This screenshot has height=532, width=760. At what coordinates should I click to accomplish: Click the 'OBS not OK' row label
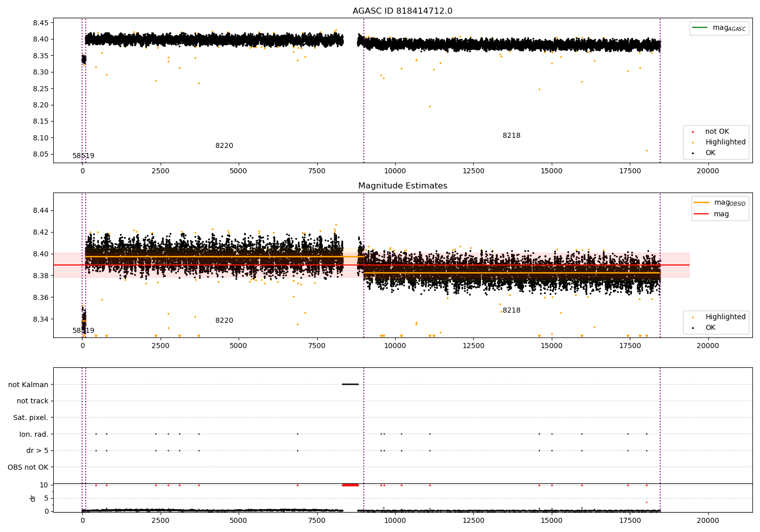[x=28, y=468]
